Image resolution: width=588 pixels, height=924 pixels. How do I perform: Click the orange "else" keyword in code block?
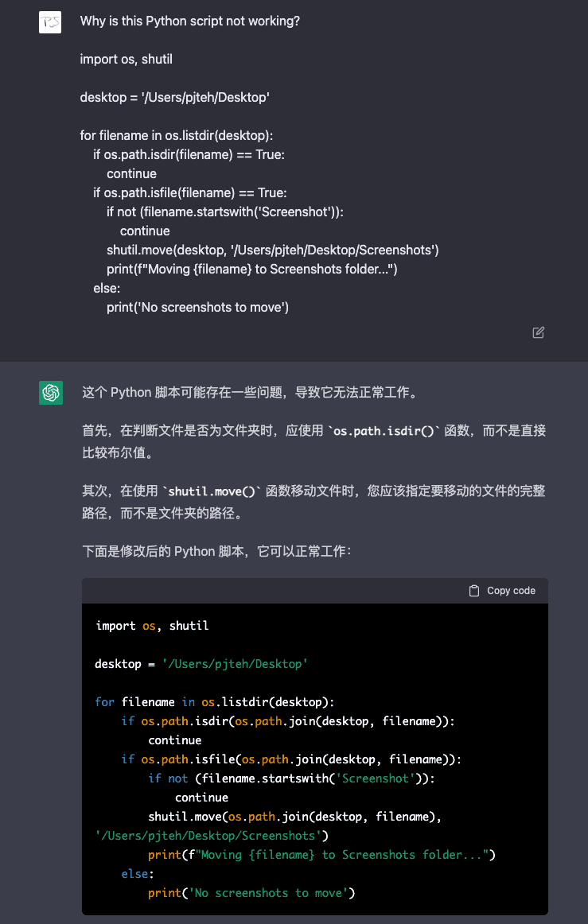point(134,874)
